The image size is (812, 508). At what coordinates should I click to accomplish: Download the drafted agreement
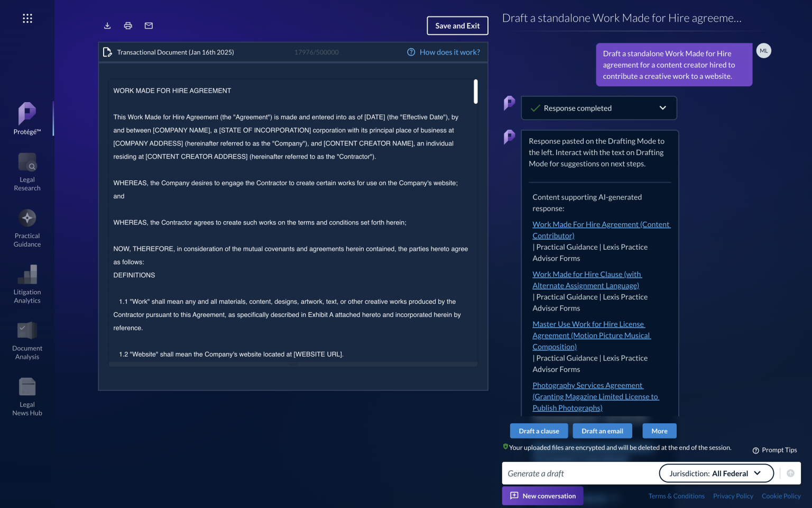click(107, 25)
